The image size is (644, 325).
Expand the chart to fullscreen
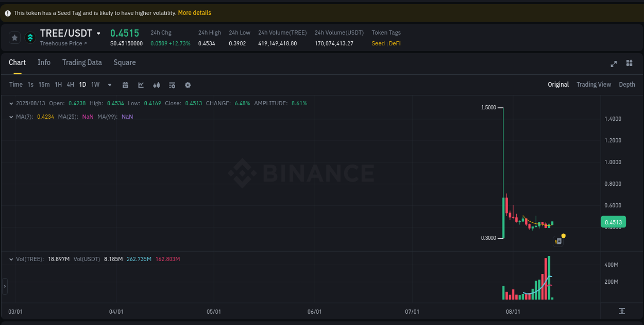[x=614, y=63]
